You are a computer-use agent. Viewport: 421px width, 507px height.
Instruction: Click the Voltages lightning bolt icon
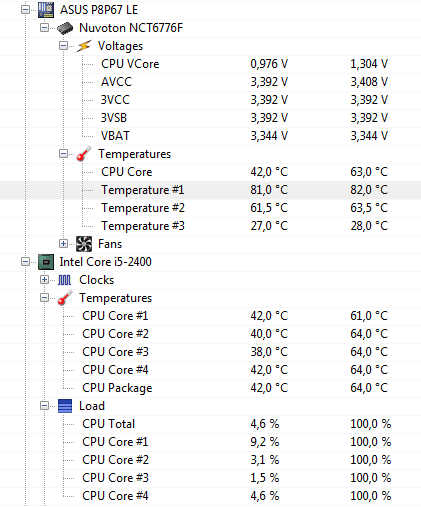84,46
